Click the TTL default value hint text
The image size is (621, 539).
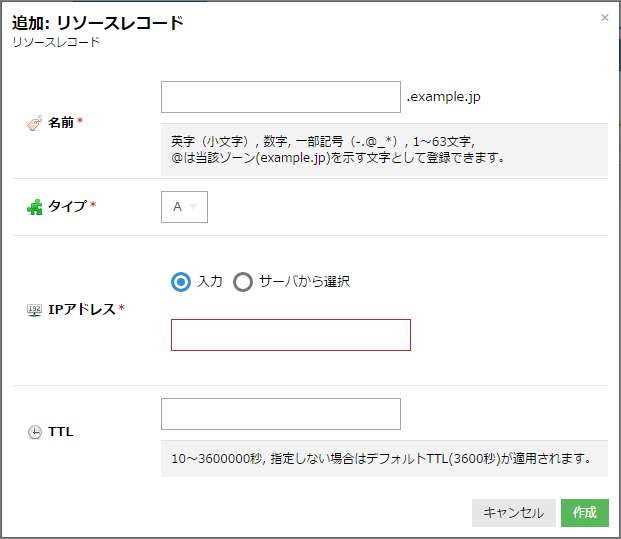tap(381, 460)
